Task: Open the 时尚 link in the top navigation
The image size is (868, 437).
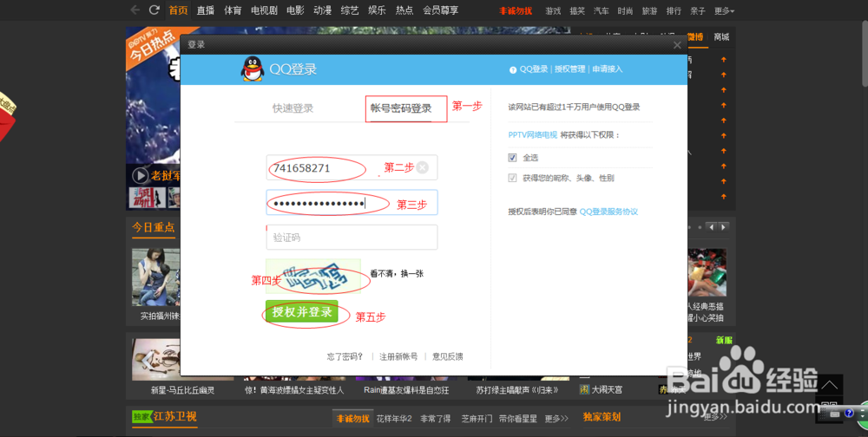Action: [626, 10]
